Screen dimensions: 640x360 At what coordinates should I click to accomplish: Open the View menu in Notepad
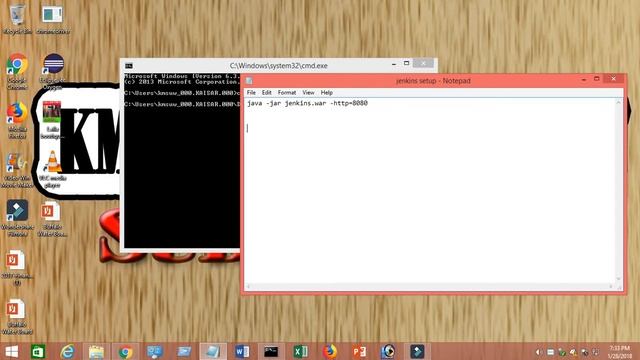pos(308,93)
